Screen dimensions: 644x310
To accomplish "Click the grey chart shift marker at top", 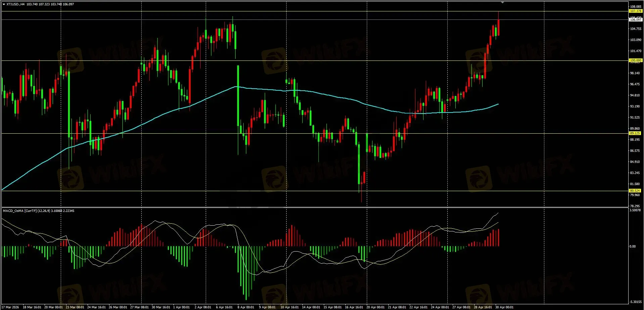I will tap(502, 2).
